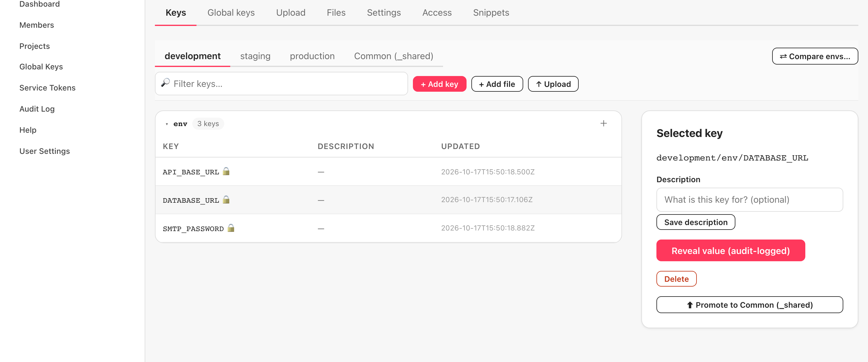The height and width of the screenshot is (362, 868).
Task: Select the API_BASE_URL key row
Action: tap(388, 172)
